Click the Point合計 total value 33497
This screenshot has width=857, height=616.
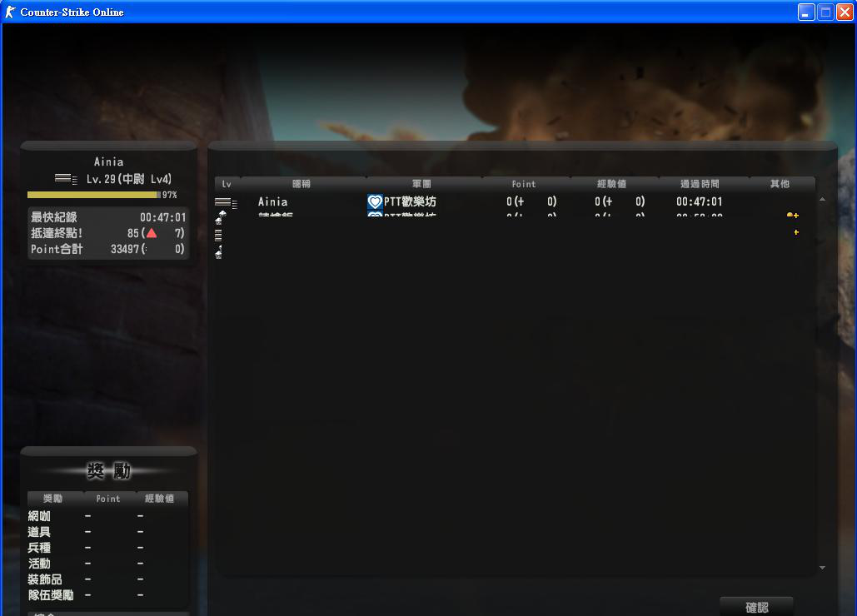click(125, 249)
